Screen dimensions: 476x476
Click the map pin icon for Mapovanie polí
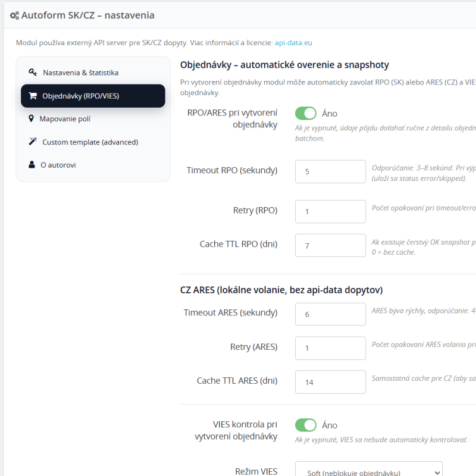coord(32,119)
